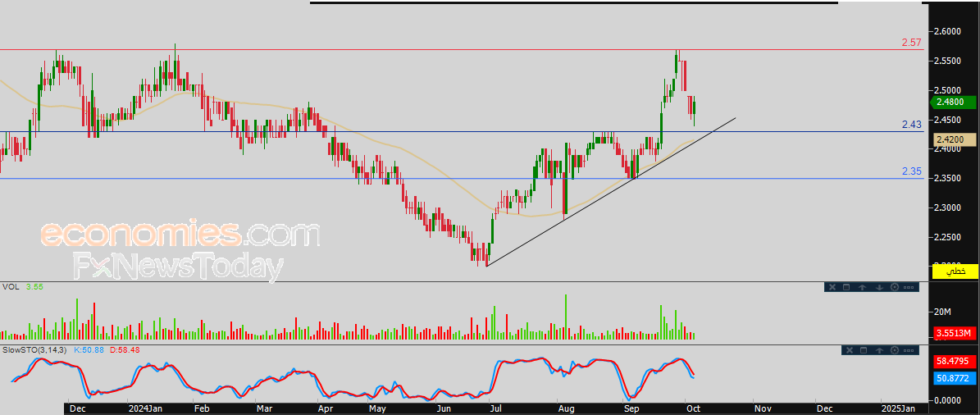Maximize the VOL indicator panel
Viewport: 980px width, 415px height.
tap(846, 287)
